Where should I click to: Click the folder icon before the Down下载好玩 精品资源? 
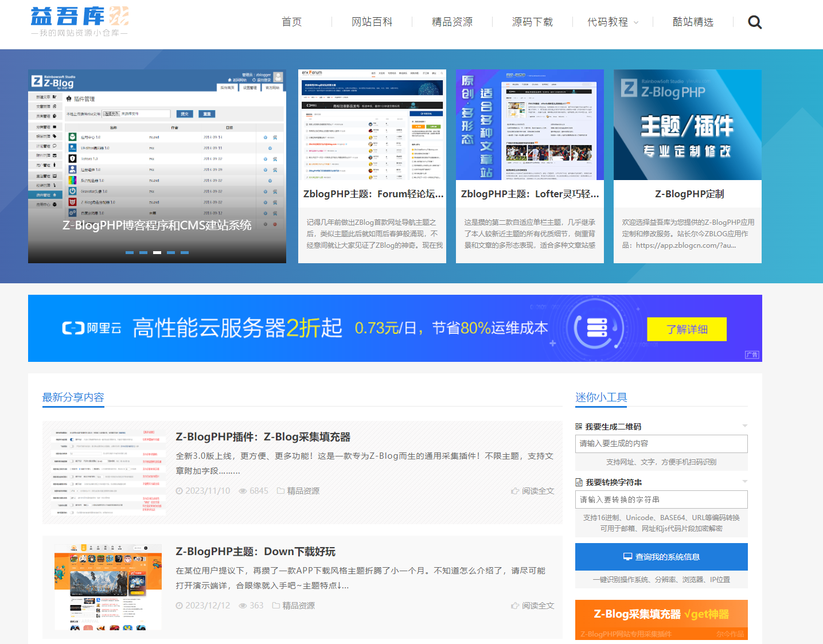pyautogui.click(x=276, y=606)
